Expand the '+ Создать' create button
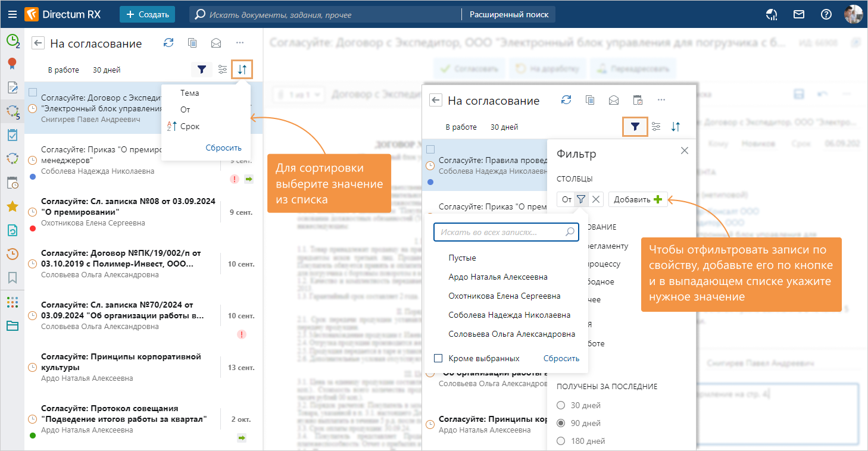 [x=147, y=14]
